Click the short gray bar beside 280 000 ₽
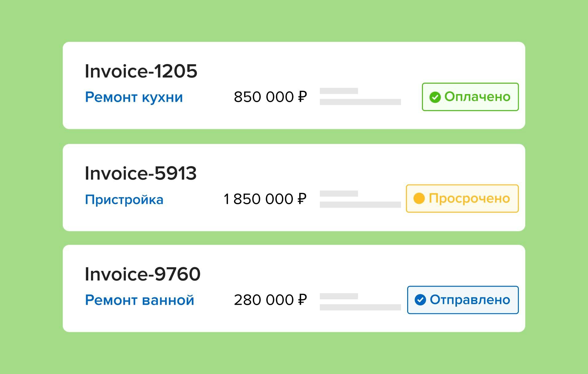The width and height of the screenshot is (588, 374). (339, 296)
